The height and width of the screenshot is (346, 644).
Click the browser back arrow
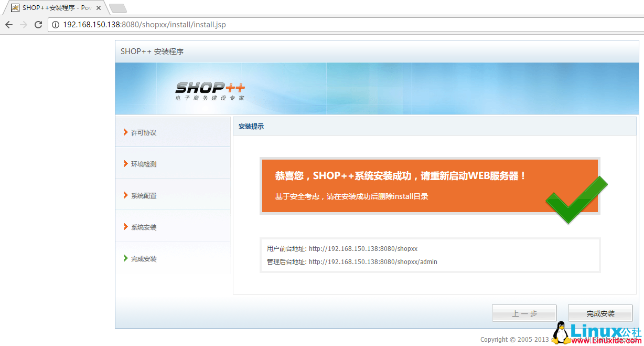pos(9,25)
